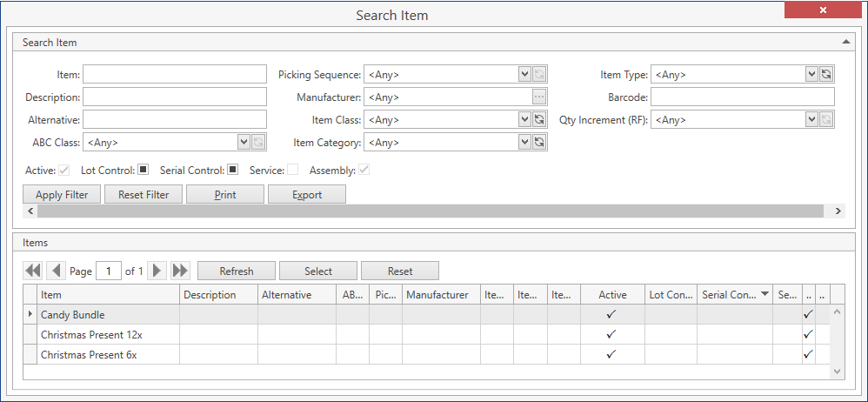Enable the Service checkbox
The height and width of the screenshot is (402, 868).
pyautogui.click(x=293, y=170)
